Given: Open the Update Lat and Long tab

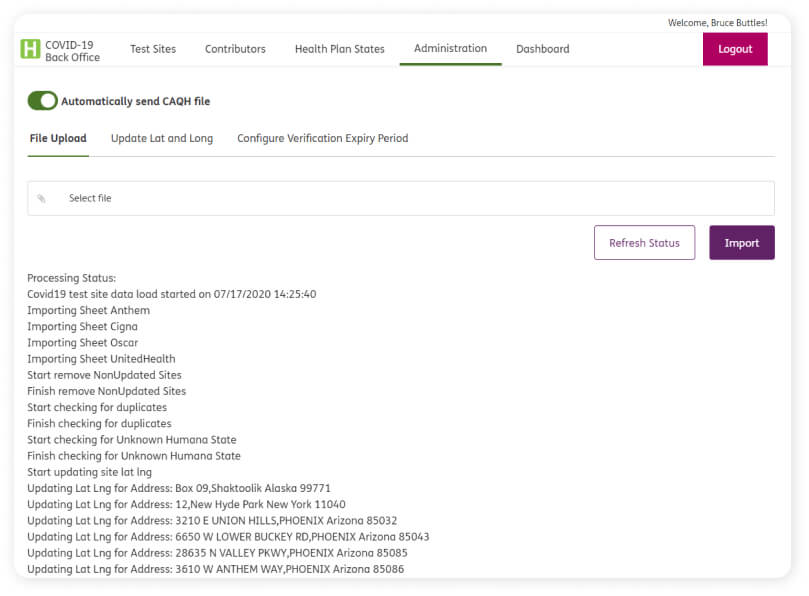Looking at the screenshot, I should (161, 139).
